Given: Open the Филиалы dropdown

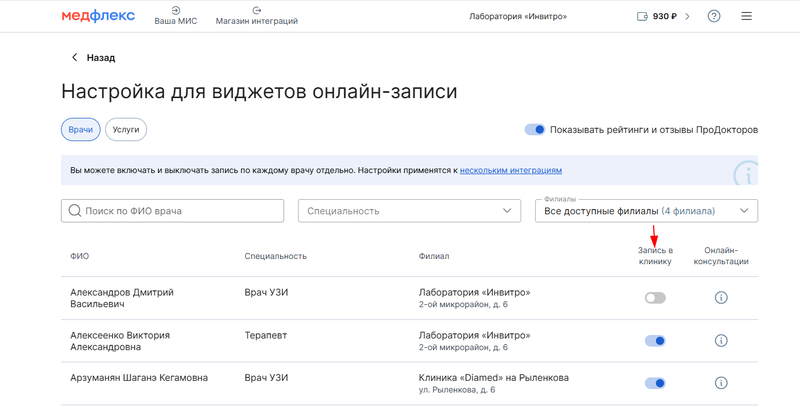Looking at the screenshot, I should click(x=646, y=211).
